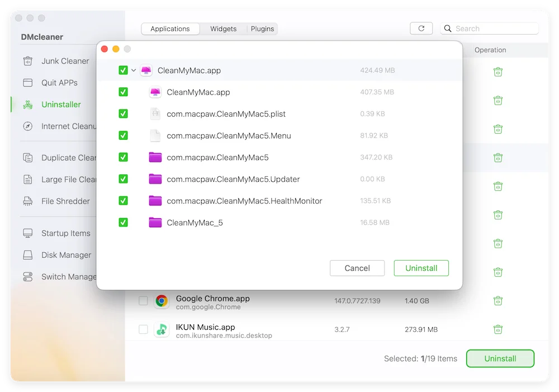Click IKUN Music app icon
This screenshot has height=392, width=559.
[162, 329]
